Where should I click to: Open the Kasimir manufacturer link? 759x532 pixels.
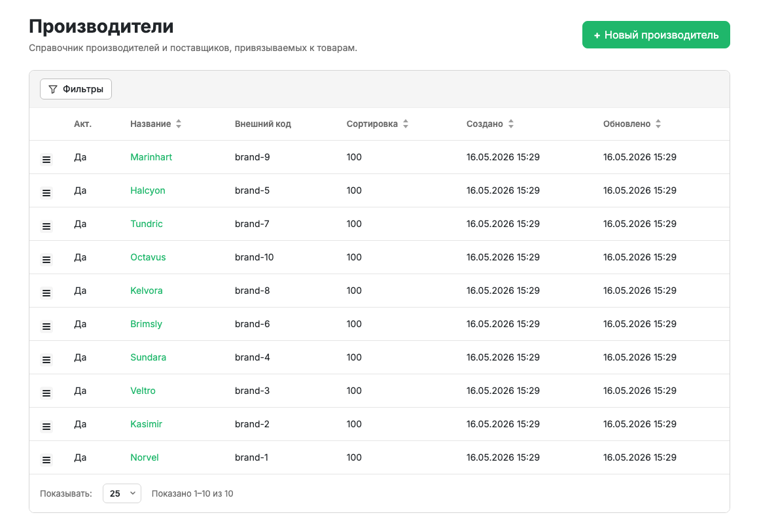tap(146, 424)
